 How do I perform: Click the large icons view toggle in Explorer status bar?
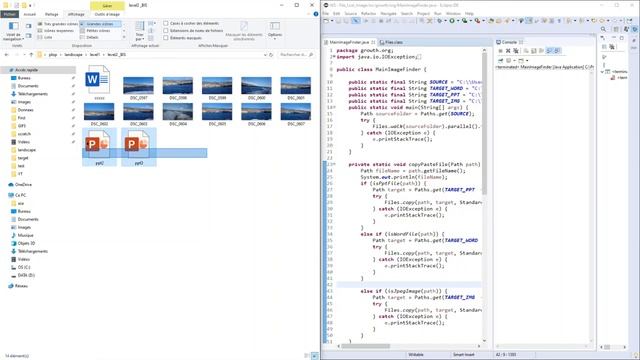315,356
